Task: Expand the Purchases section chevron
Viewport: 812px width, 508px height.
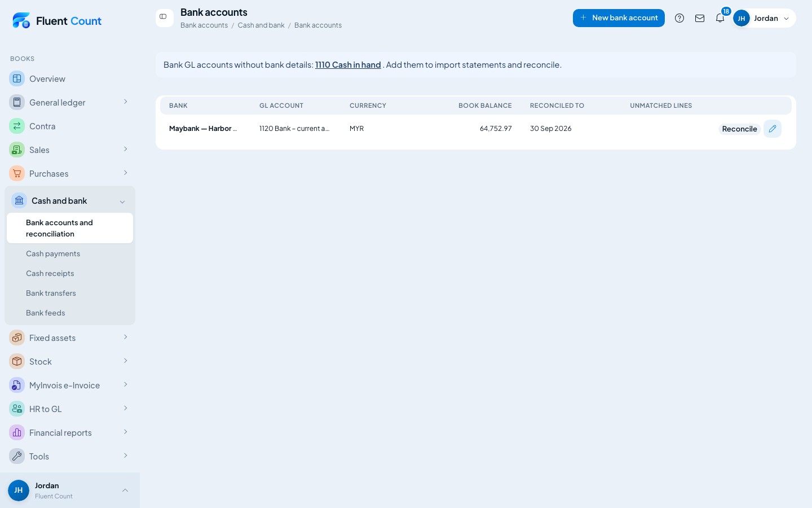Action: click(x=125, y=173)
